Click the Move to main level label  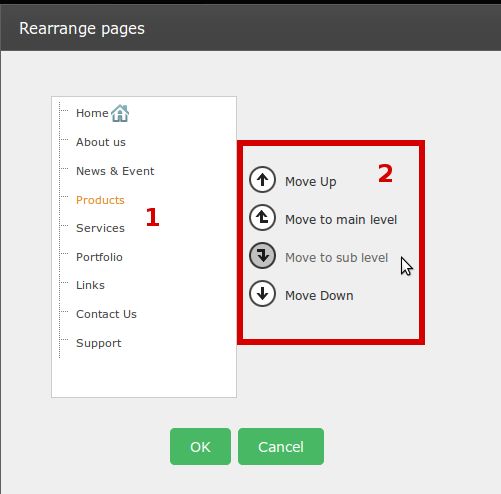(341, 220)
